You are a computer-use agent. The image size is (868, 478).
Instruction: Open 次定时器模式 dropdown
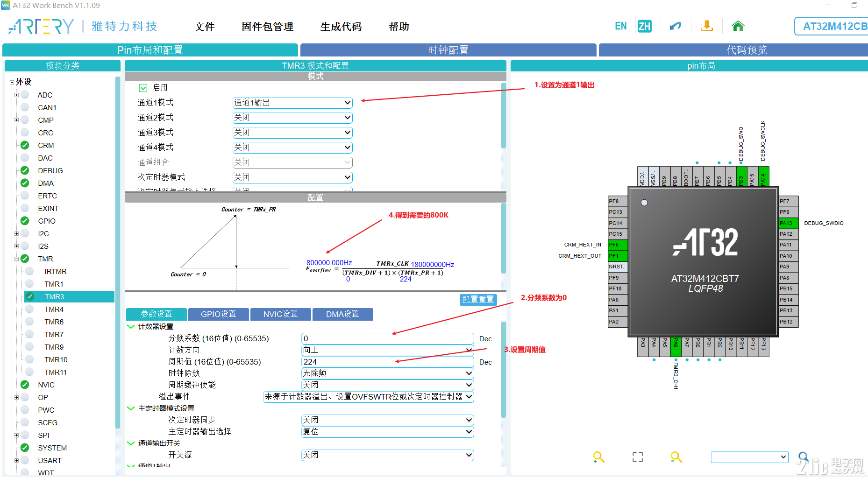[x=292, y=177]
